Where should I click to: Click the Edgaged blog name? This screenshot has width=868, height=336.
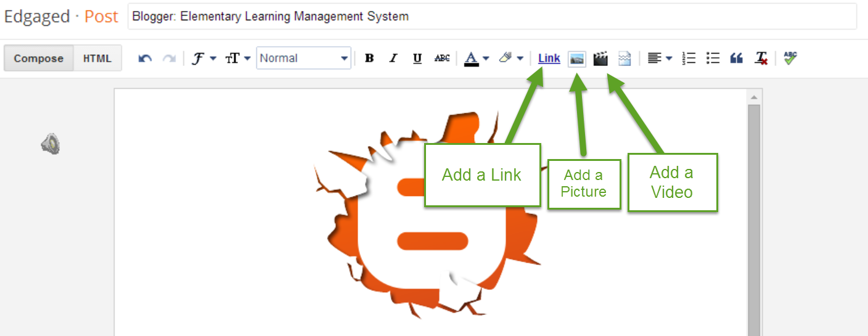pos(37,17)
